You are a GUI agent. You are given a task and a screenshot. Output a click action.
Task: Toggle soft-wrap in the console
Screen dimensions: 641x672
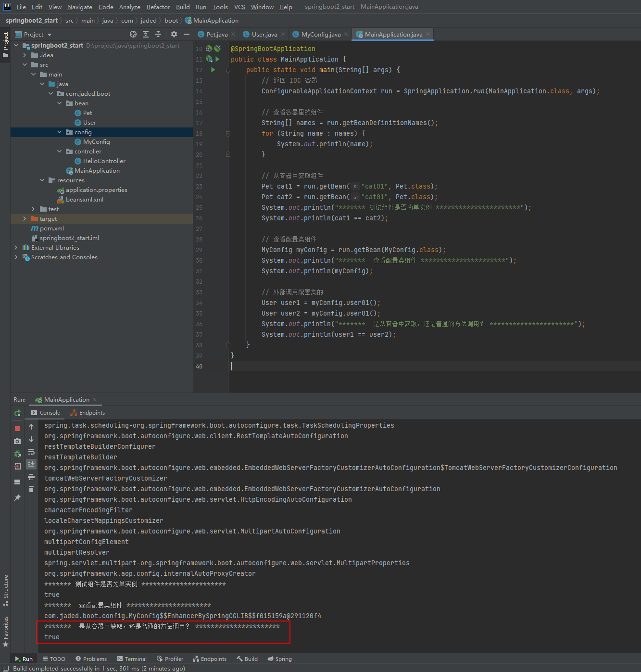[x=31, y=452]
